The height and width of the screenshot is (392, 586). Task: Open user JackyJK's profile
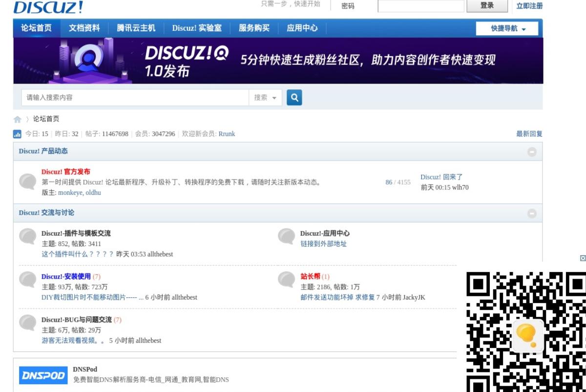(414, 297)
